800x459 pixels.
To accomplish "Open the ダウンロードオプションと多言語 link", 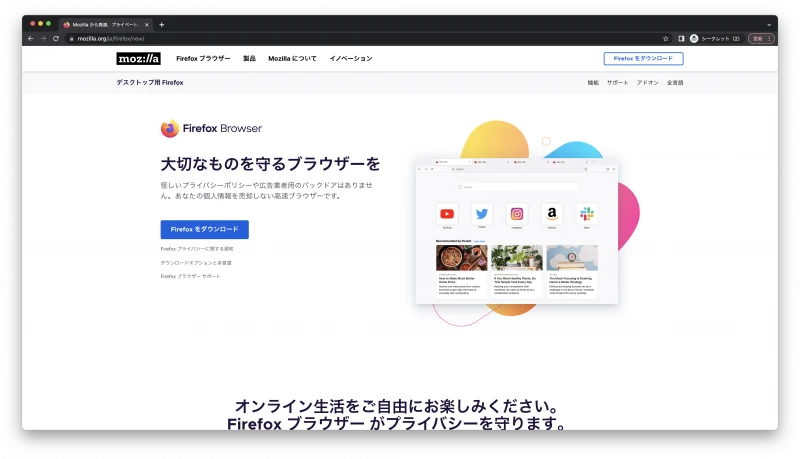I will (196, 263).
